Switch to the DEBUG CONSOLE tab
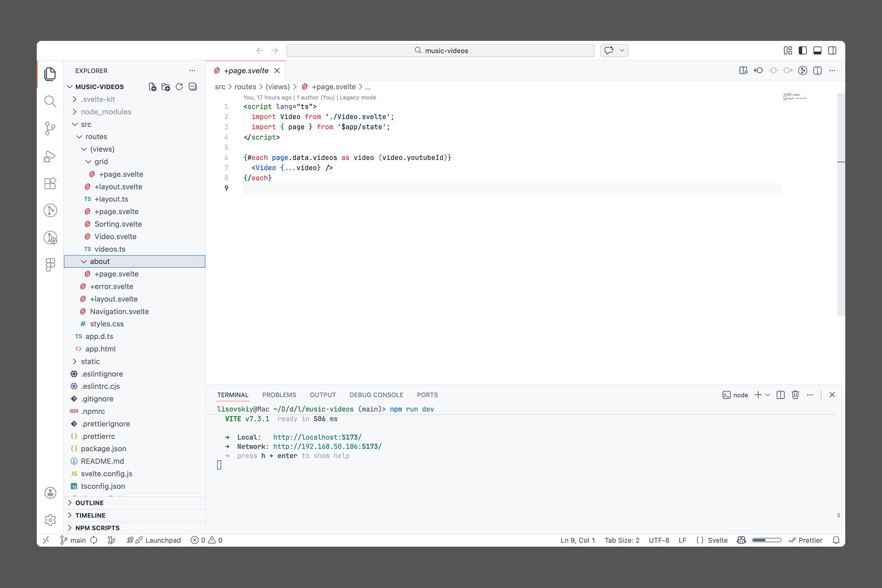 point(376,395)
